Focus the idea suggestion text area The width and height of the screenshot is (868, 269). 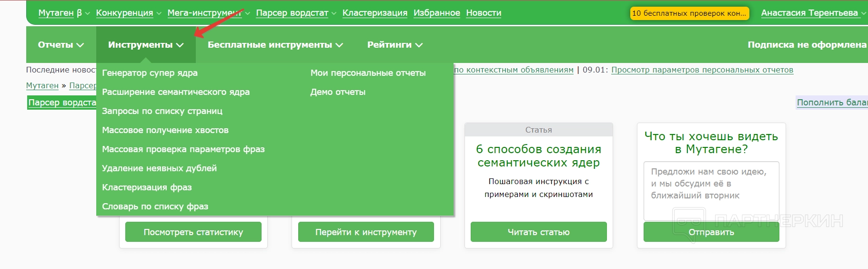[x=711, y=191]
